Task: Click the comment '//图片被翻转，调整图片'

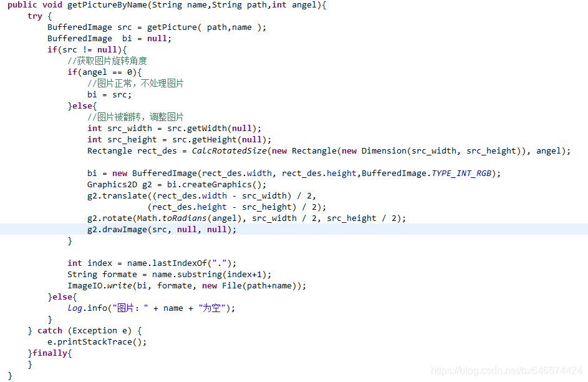Action: tap(135, 117)
